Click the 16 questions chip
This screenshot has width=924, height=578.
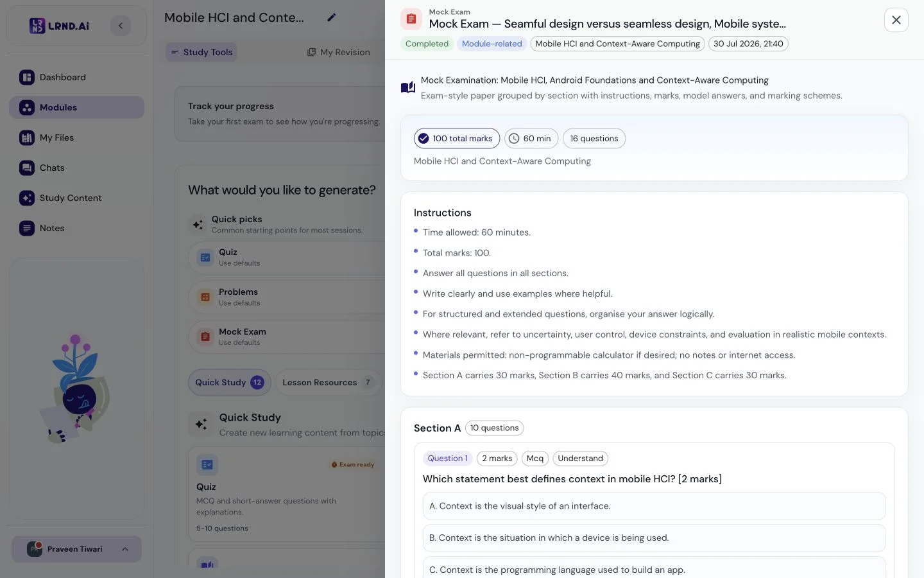coord(594,139)
